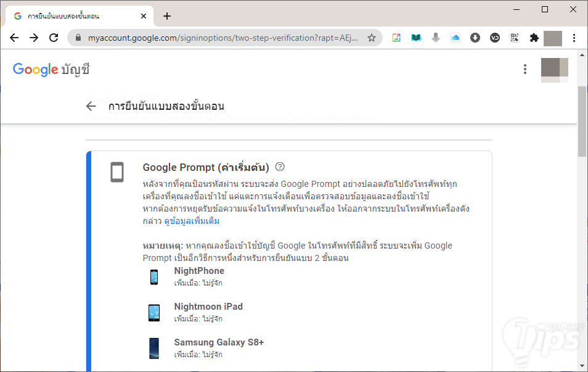Click the address bar URL
Screen dimensions: 588x372
[x=223, y=38]
